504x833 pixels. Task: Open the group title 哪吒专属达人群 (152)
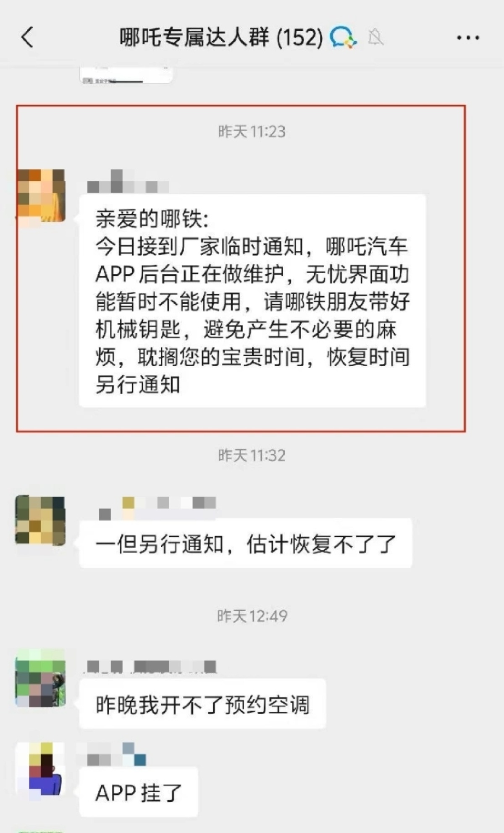(221, 37)
